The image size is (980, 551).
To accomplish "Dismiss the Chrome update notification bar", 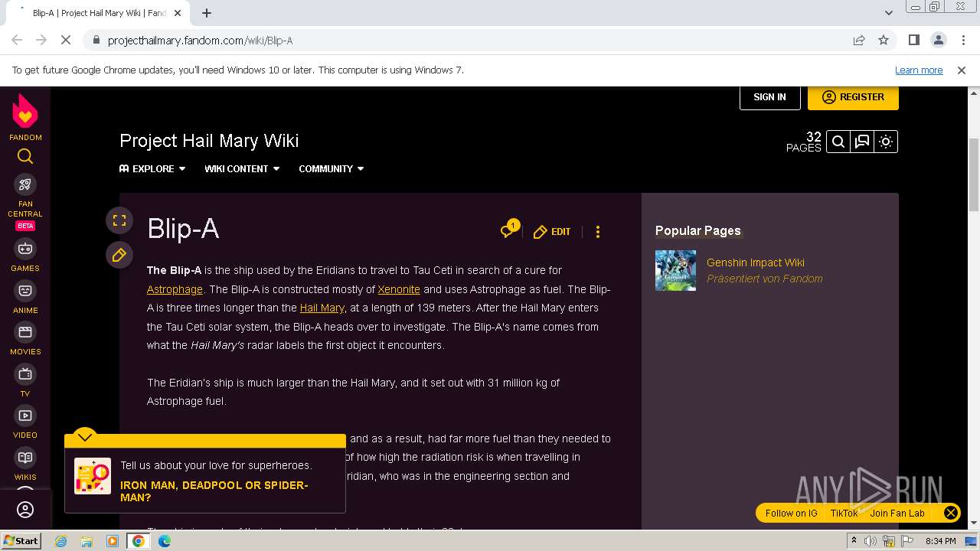I will pyautogui.click(x=962, y=70).
